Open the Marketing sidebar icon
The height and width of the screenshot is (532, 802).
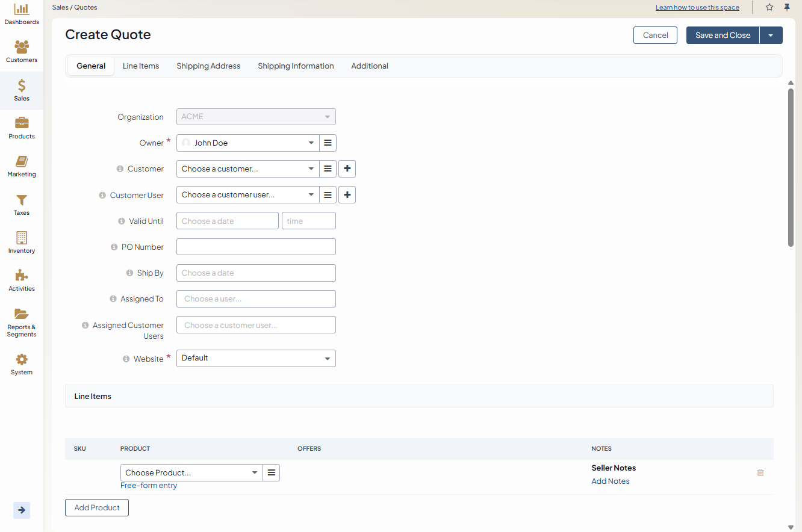[22, 161]
